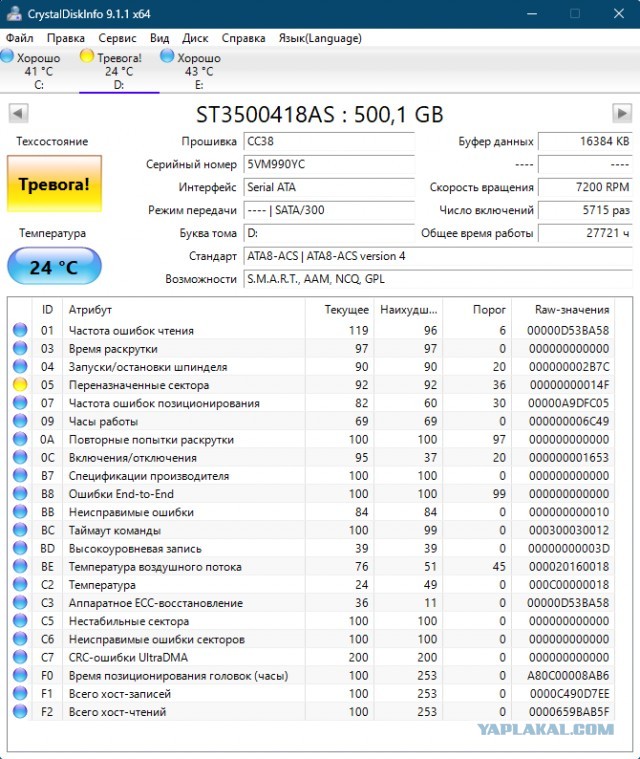Click blue status dot for Таймаут команды
Viewport: 640px width, 759px height.
point(20,530)
